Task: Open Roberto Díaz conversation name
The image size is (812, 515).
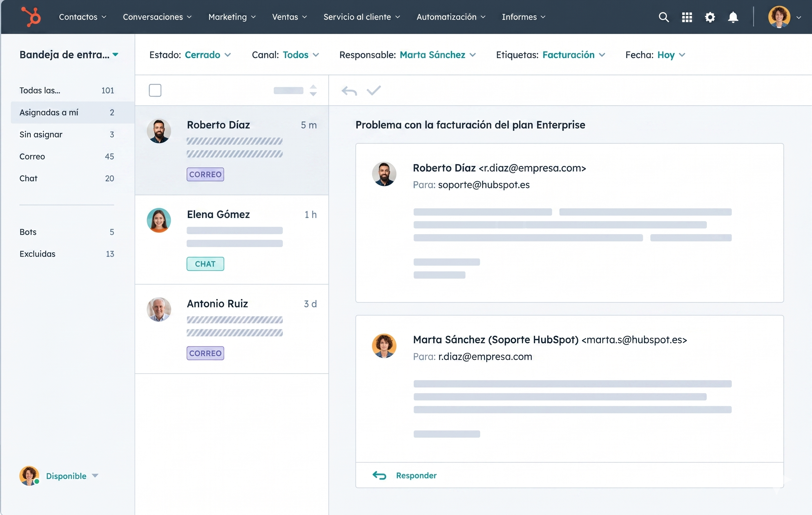Action: click(x=218, y=125)
